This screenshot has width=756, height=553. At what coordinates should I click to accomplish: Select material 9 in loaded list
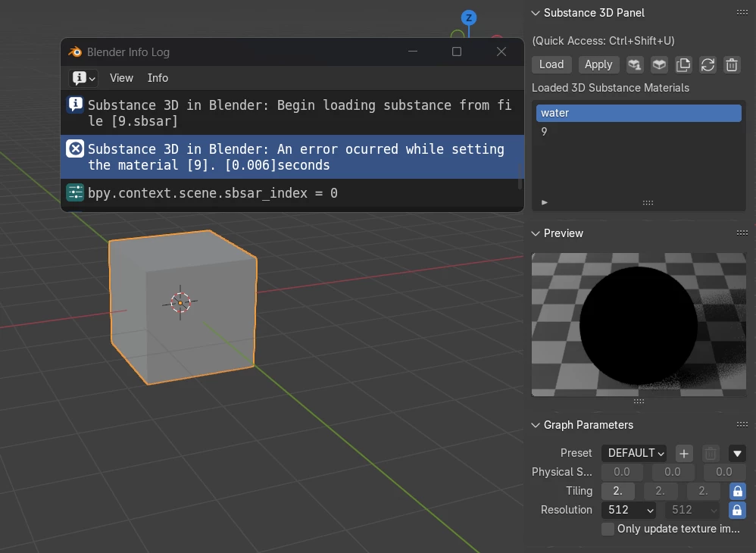point(639,132)
